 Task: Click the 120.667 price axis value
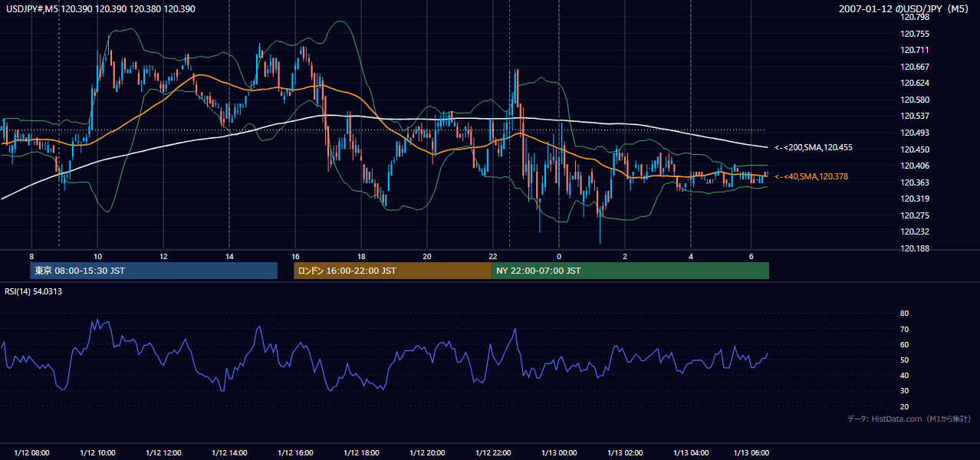point(916,67)
